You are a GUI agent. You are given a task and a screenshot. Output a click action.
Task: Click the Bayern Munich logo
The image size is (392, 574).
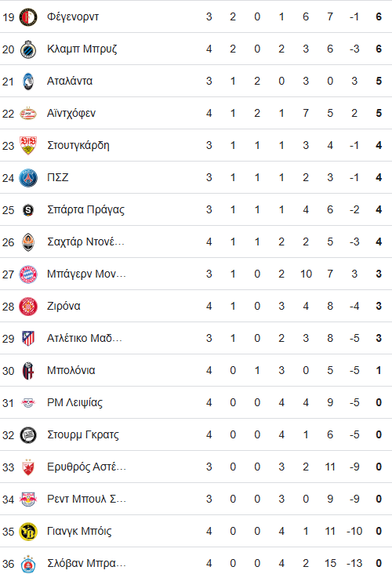(x=28, y=274)
